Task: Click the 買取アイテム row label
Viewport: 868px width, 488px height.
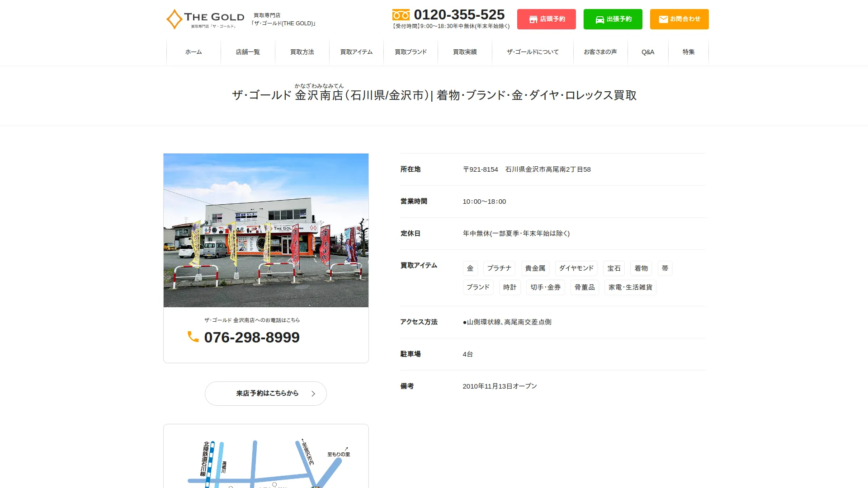Action: (419, 266)
